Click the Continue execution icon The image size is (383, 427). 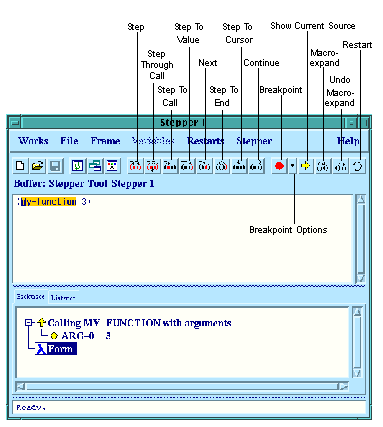tap(256, 166)
